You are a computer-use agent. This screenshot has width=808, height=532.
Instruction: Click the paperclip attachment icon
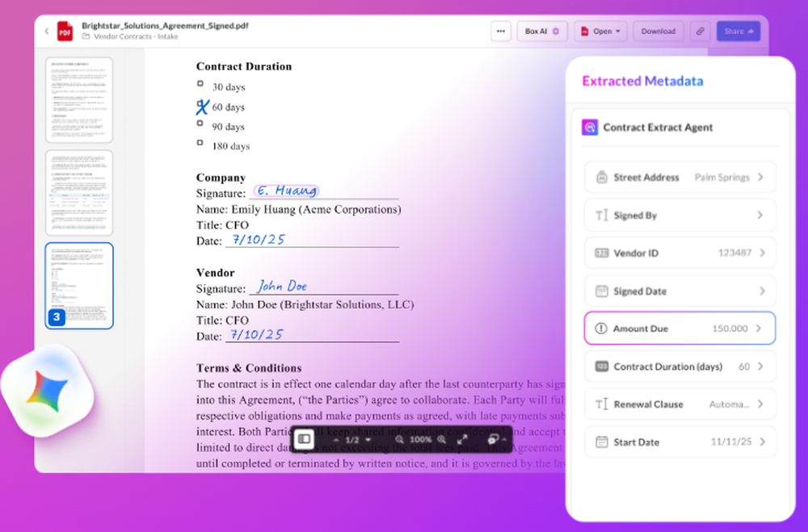(700, 31)
